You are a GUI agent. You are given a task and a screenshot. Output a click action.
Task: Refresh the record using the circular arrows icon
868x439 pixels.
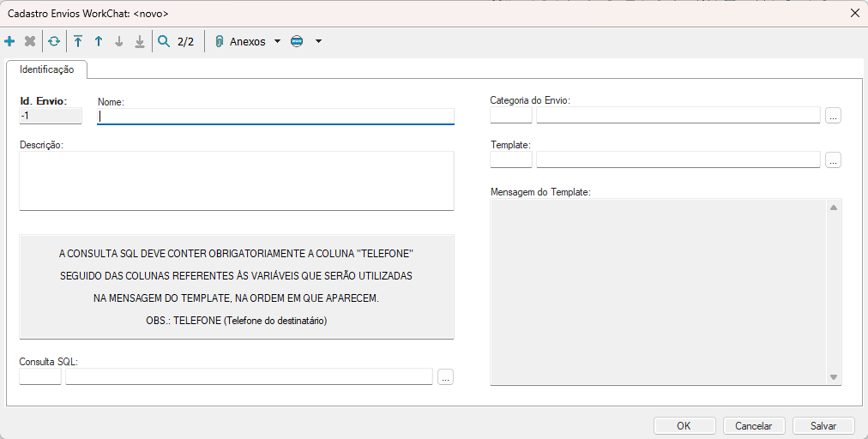point(54,41)
